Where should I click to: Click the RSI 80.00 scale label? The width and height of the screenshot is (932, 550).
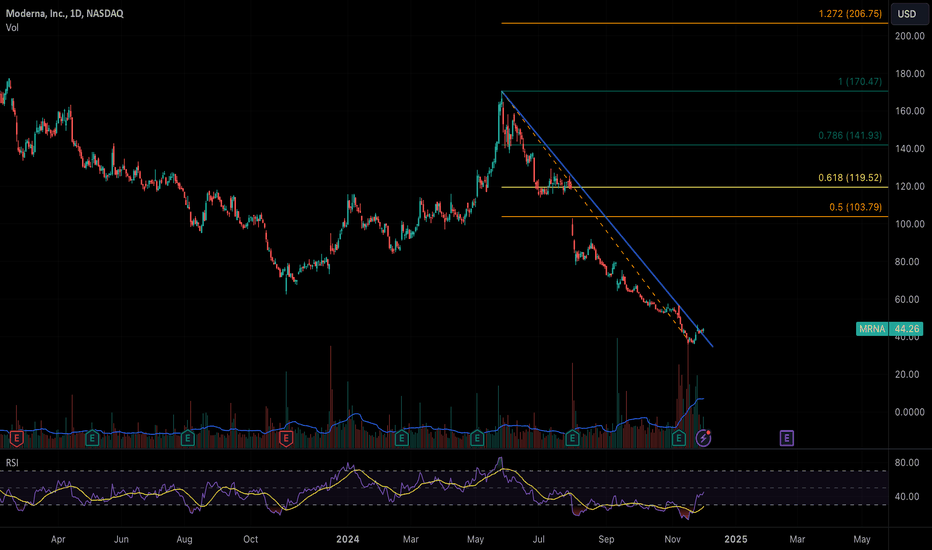coord(907,463)
